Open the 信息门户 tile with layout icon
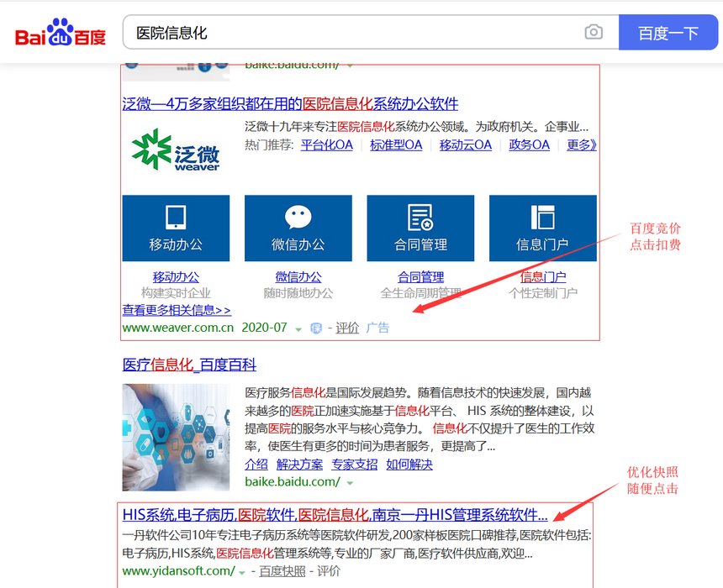This screenshot has height=588, width=723. pyautogui.click(x=542, y=228)
